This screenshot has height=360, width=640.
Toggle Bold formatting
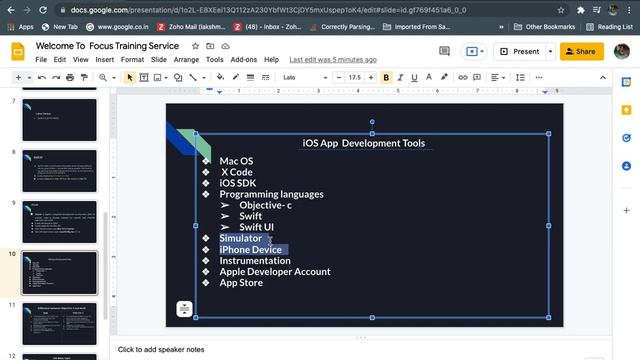tap(386, 78)
